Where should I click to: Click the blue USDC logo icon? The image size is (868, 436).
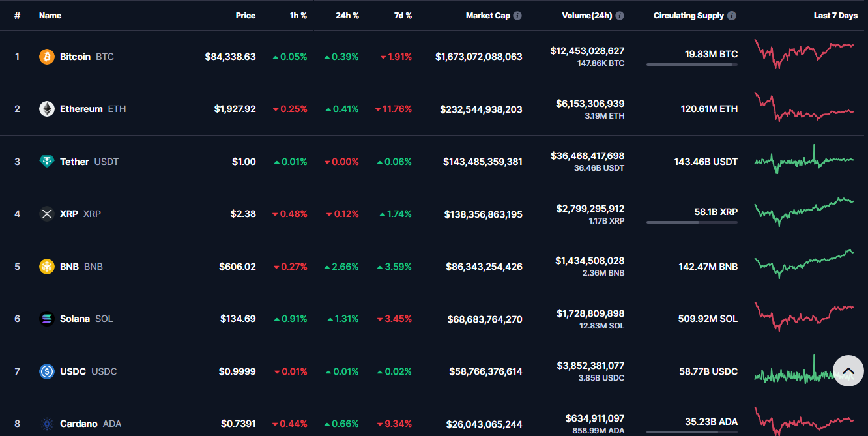click(x=47, y=371)
